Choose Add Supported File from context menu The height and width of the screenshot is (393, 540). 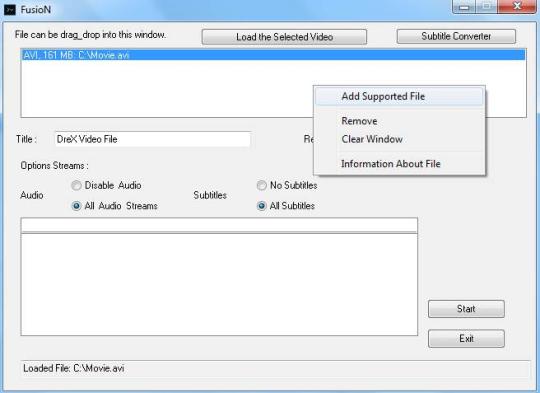click(x=399, y=96)
